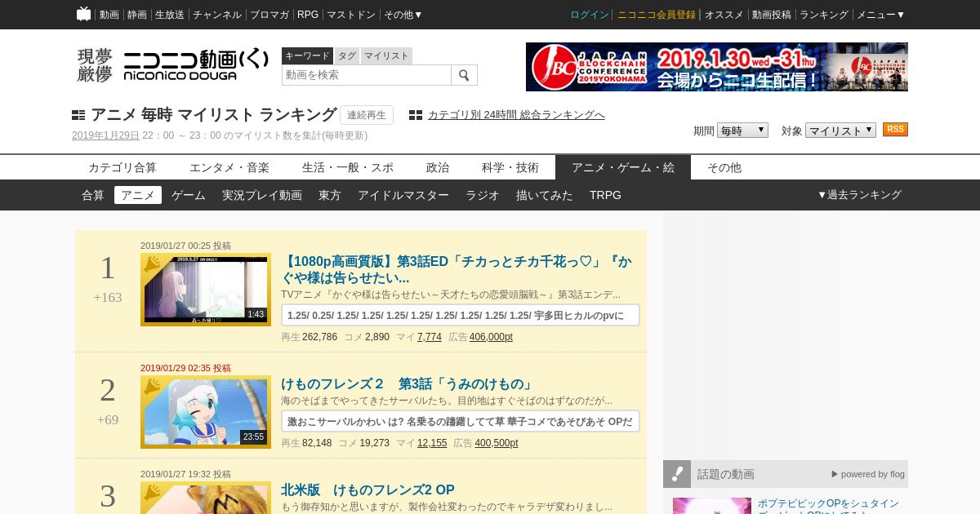Select ゲーム subcategory
Viewport: 980px width, 514px height.
[x=189, y=195]
